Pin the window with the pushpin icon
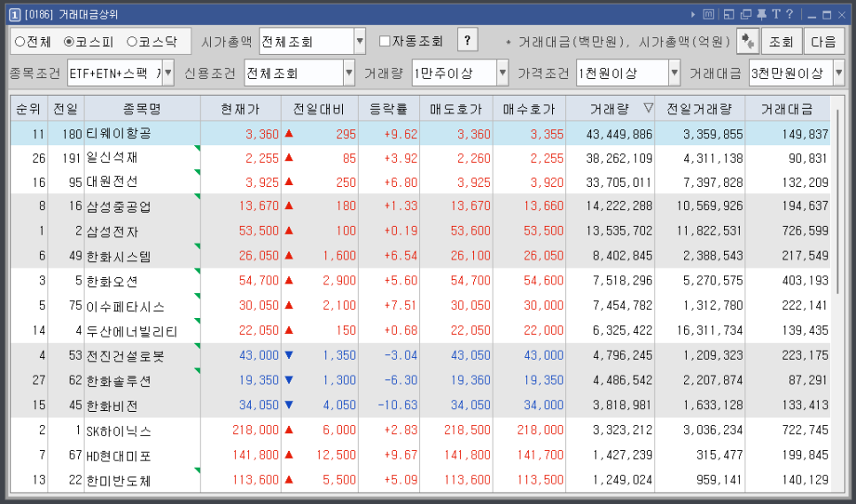Screen dimensions: 856x504 tap(761, 15)
